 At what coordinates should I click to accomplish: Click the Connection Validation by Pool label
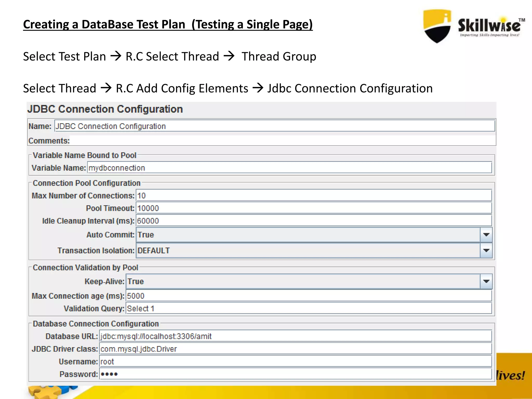click(85, 267)
